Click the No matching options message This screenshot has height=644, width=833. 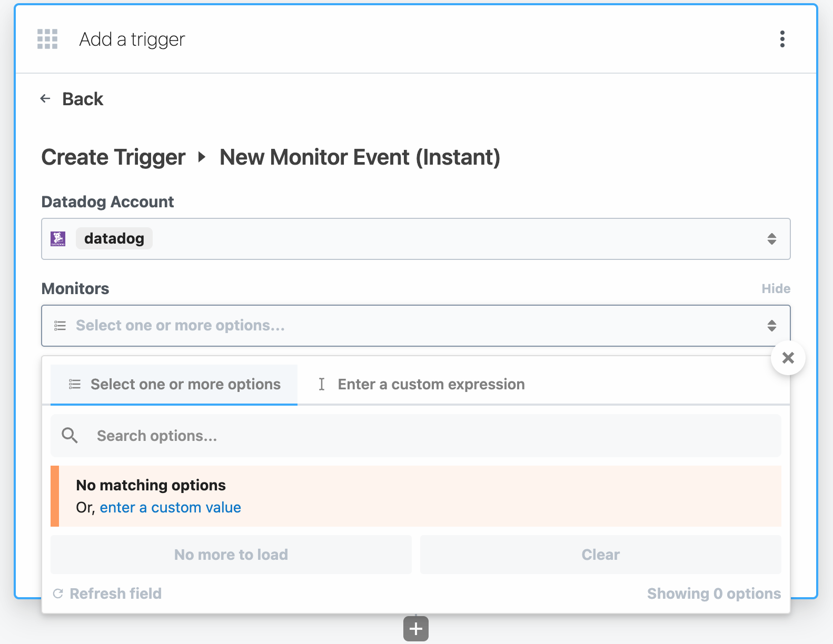tap(151, 485)
